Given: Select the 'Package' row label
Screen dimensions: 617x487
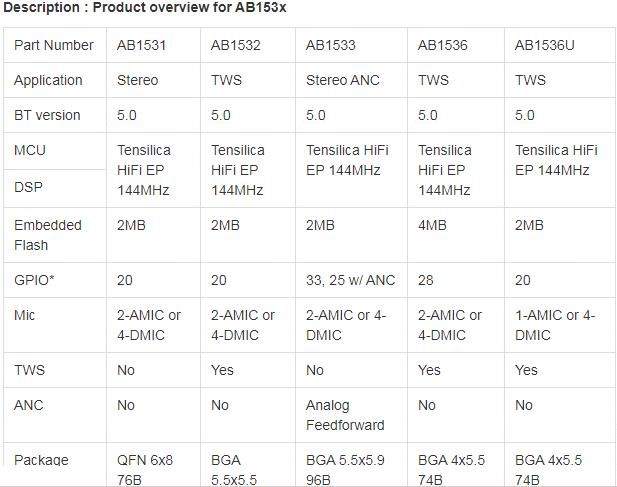Looking at the screenshot, I should pos(41,460).
